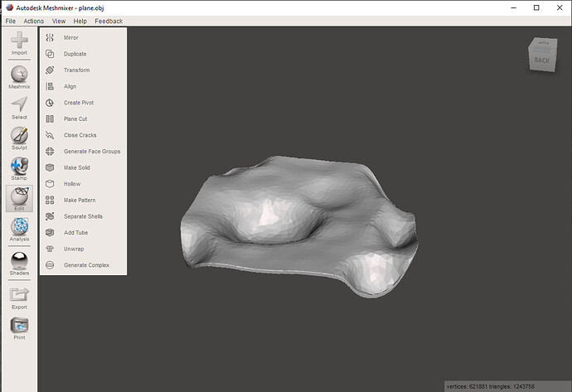Open the Stamp tool

pyautogui.click(x=19, y=167)
